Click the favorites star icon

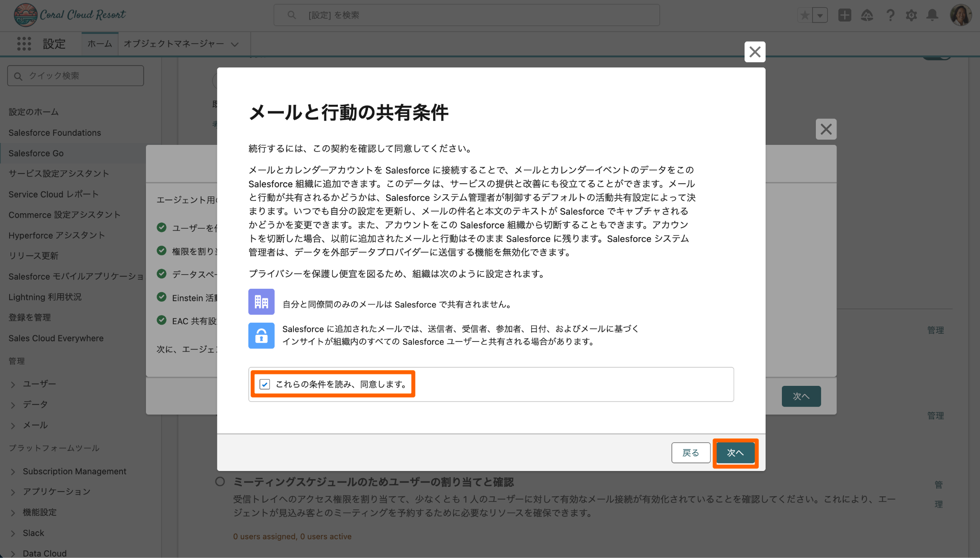tap(805, 15)
